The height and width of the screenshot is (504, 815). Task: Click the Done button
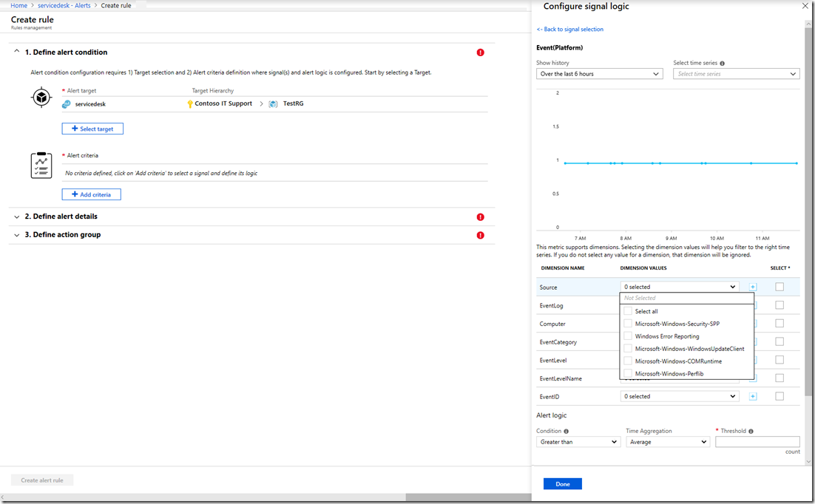coord(562,484)
